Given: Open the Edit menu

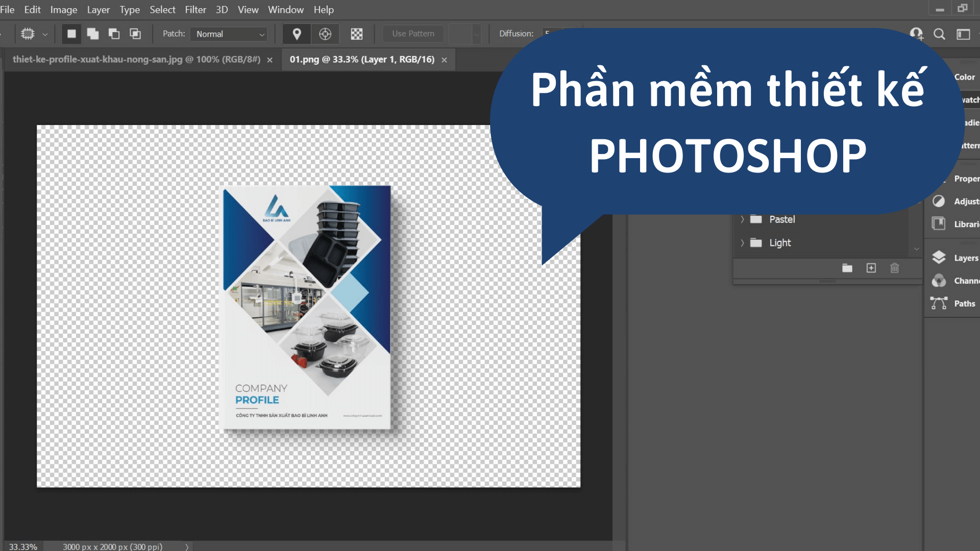Looking at the screenshot, I should pos(32,10).
